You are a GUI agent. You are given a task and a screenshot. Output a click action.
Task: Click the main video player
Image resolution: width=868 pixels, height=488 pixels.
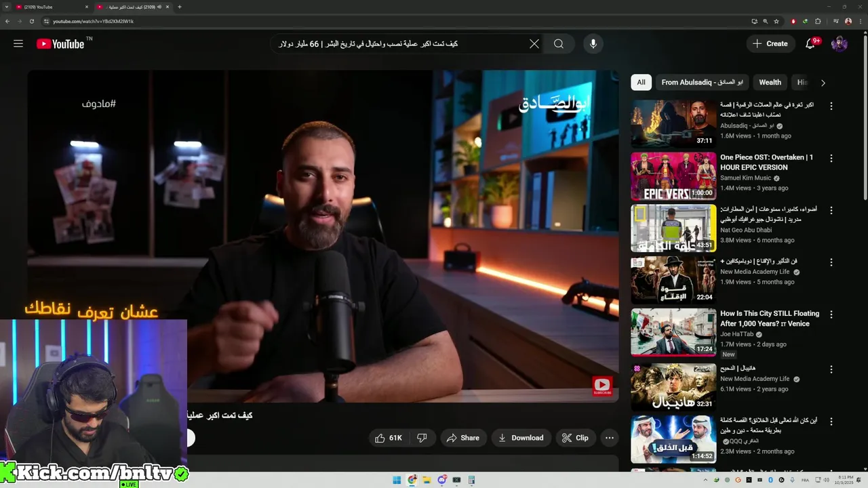point(323,236)
